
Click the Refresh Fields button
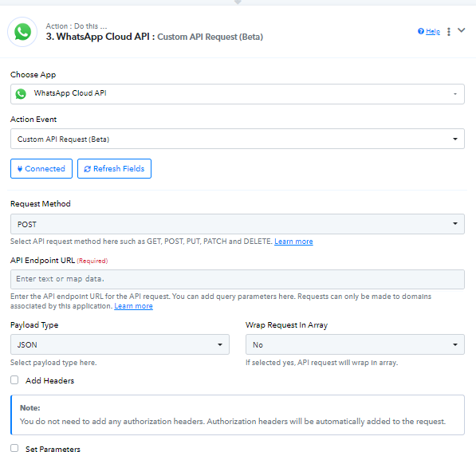114,168
